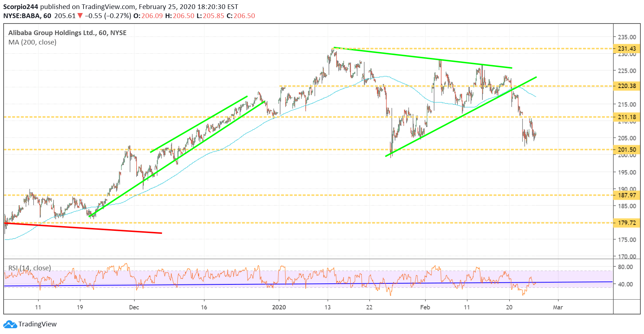Screen dimensions: 644x334
Task: Select the 201.50 price level label
Action: coord(627,149)
